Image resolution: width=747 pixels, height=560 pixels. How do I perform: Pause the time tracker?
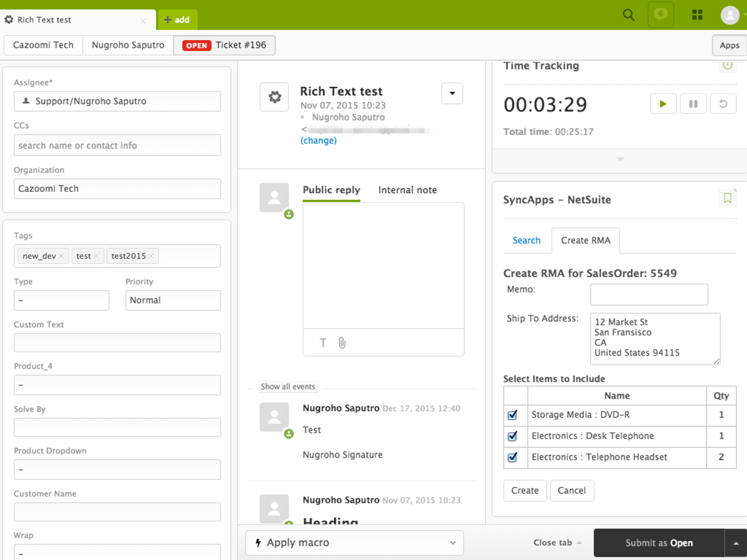(693, 104)
